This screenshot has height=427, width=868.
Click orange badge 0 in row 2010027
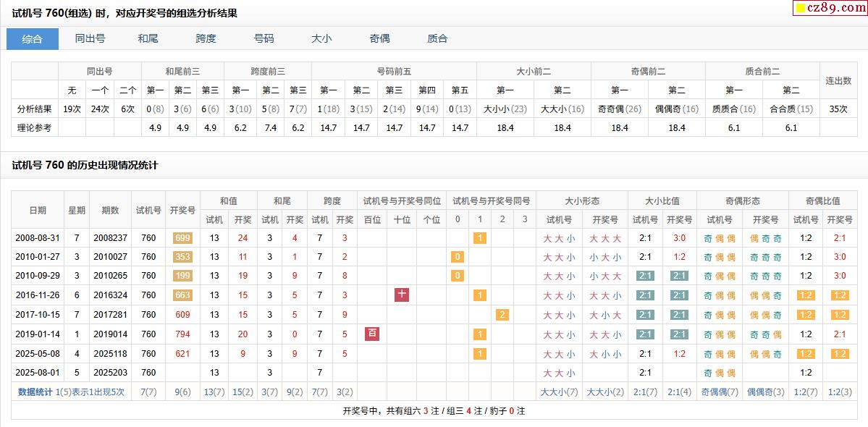(x=458, y=257)
